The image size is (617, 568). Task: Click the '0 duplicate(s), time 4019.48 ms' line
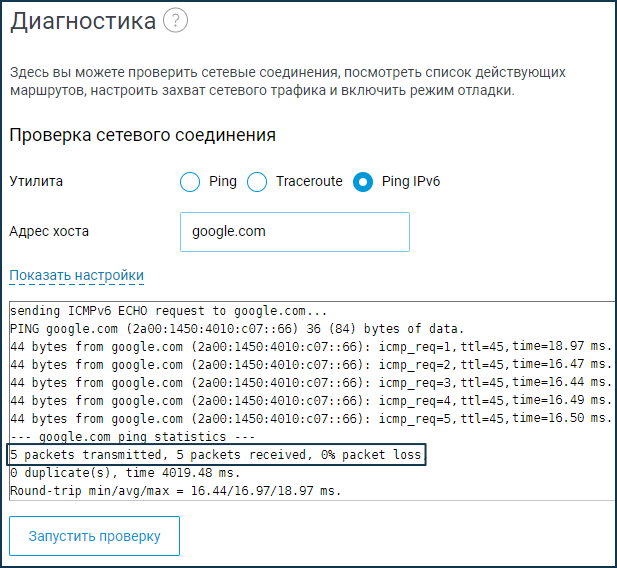[125, 472]
